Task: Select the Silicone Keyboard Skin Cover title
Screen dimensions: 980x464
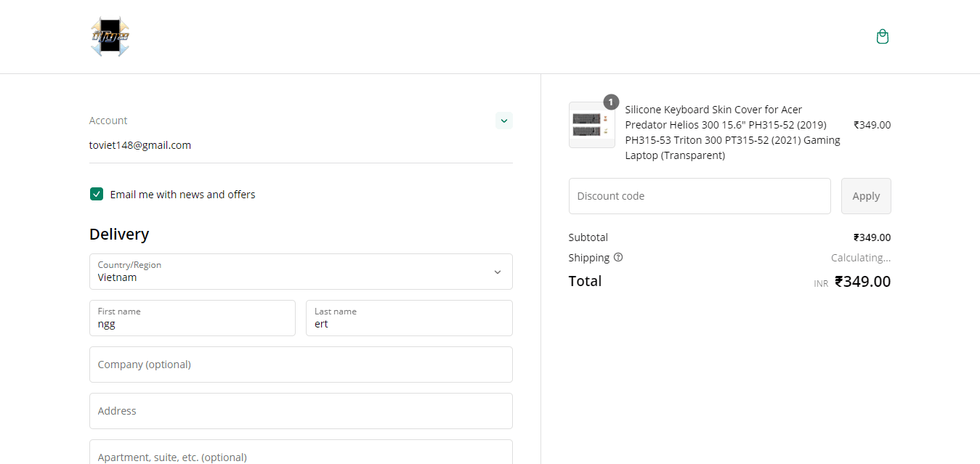Action: pos(732,132)
